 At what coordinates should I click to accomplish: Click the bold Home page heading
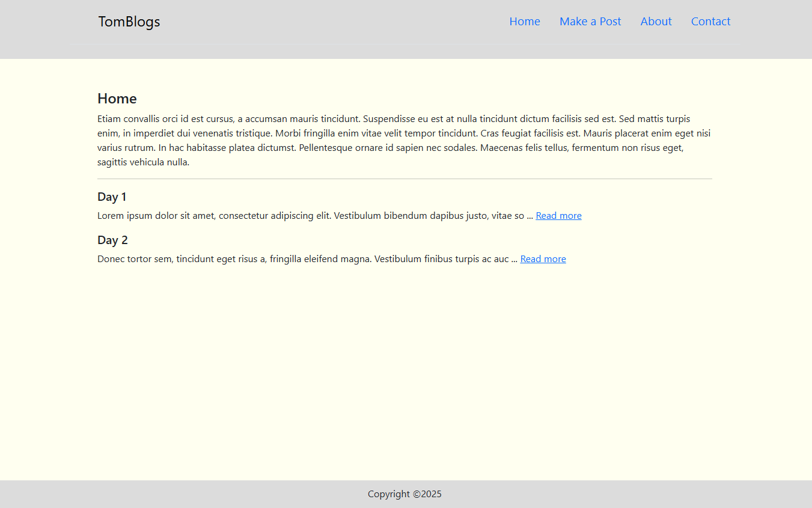(117, 99)
